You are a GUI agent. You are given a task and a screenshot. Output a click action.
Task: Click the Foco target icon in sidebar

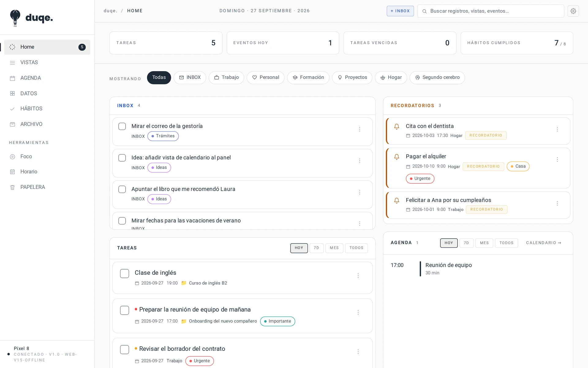[12, 157]
